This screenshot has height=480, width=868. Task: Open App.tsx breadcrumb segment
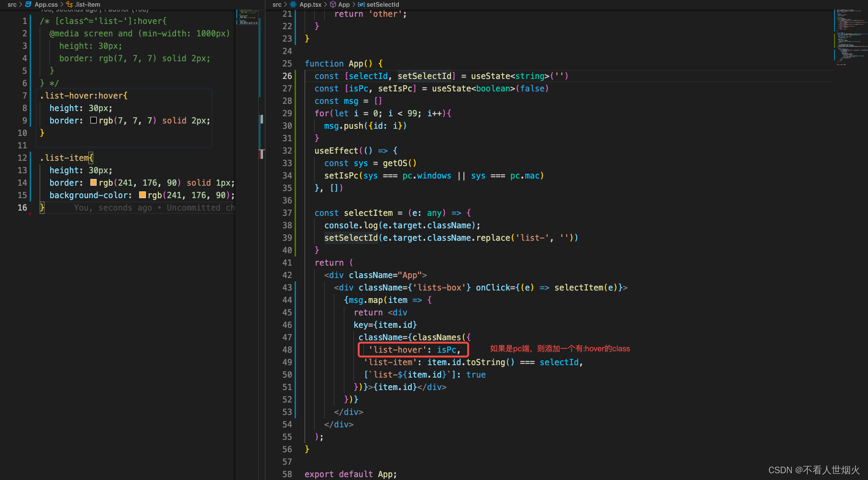click(x=310, y=4)
